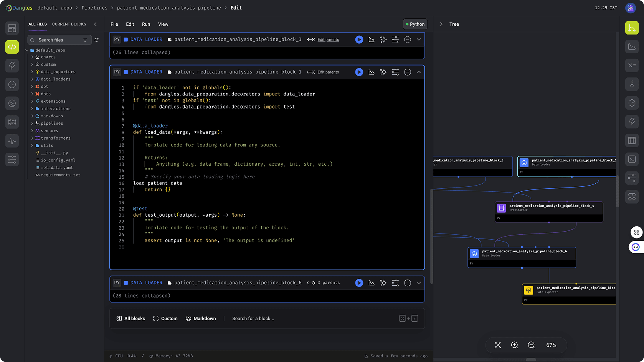Image resolution: width=644 pixels, height=362 pixels.
Task: Zoom out on the dependency tree
Action: click(x=531, y=345)
